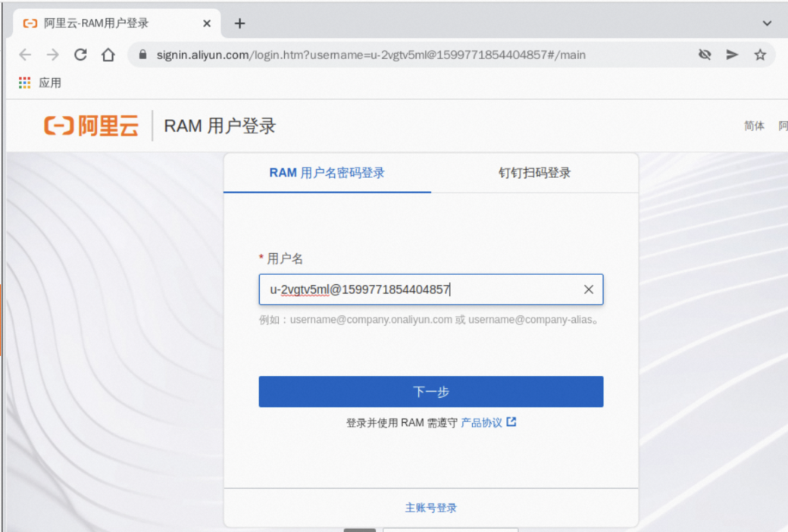
Task: Switch to the 钉钉扫码登录 tab
Action: [535, 173]
